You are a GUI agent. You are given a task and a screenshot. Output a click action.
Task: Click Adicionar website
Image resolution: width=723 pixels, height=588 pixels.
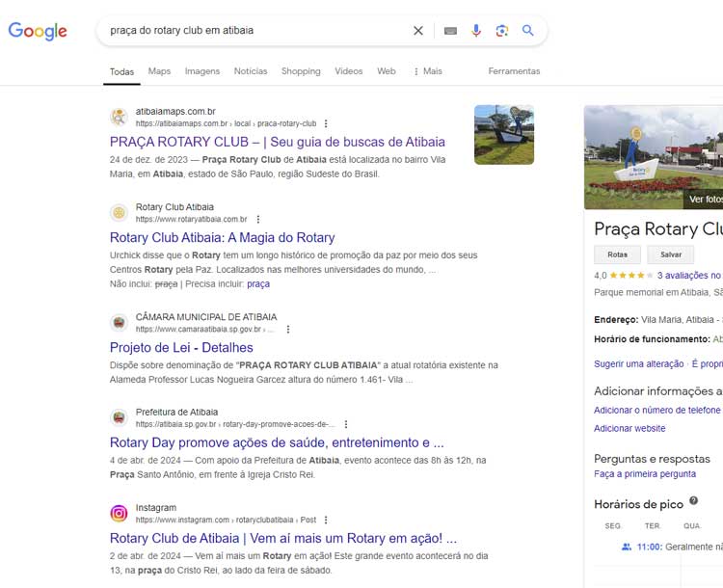[629, 428]
